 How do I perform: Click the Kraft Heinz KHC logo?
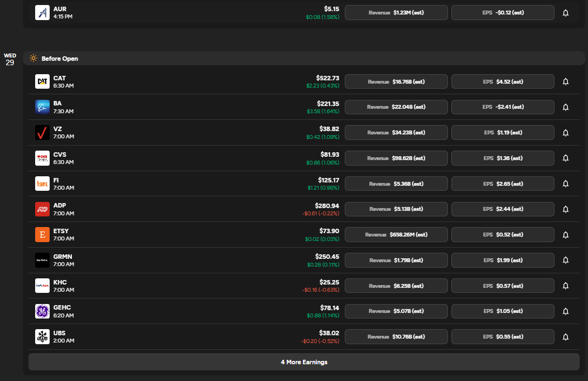42,286
